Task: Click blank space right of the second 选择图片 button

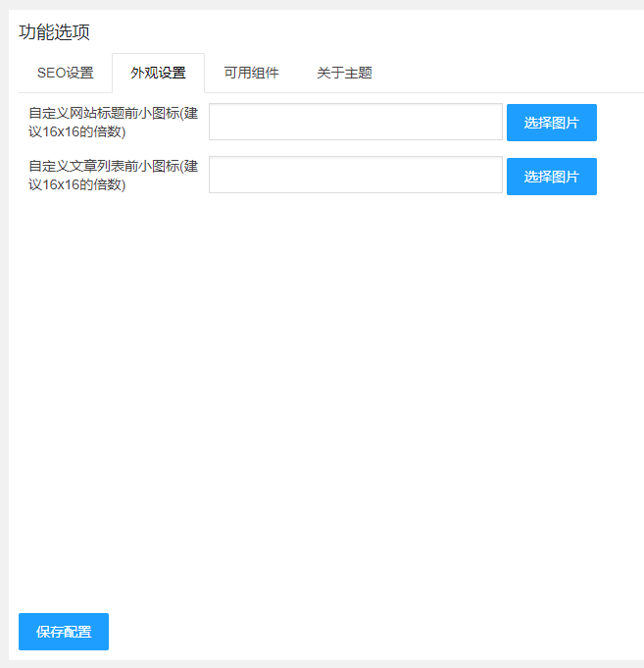Action: 620,177
